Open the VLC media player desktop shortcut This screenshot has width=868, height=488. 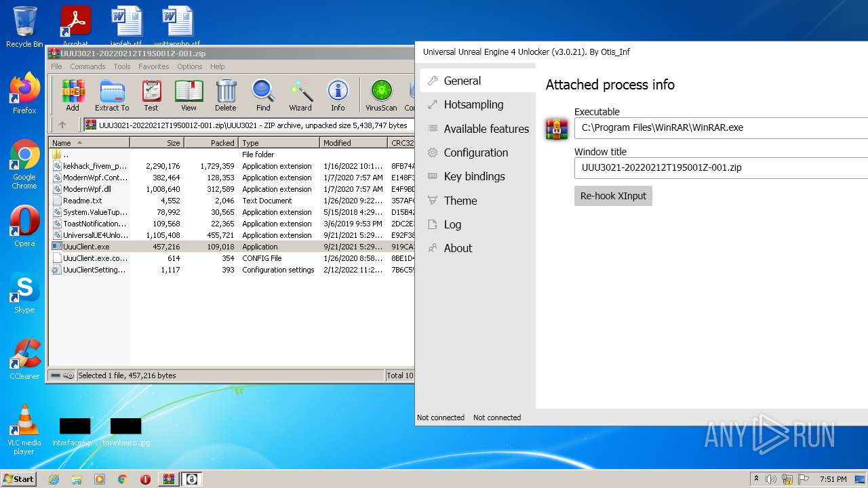click(x=24, y=430)
